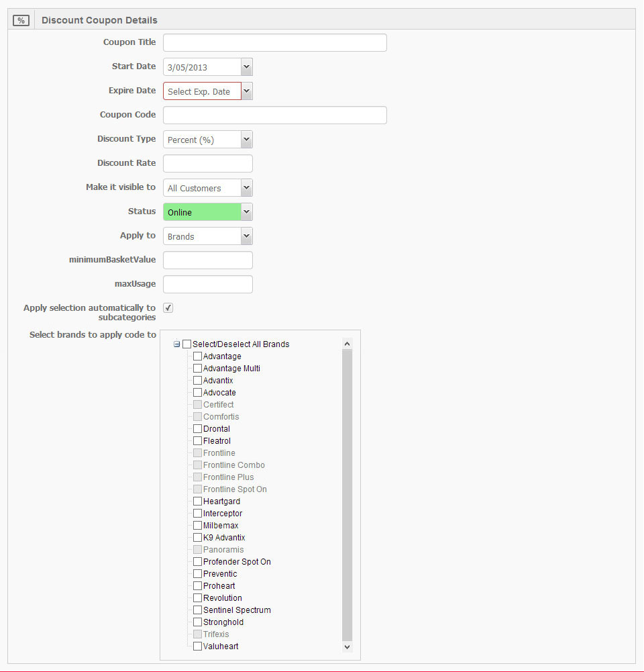
Task: Check the Fleatrol brand checkbox
Action: click(x=197, y=440)
